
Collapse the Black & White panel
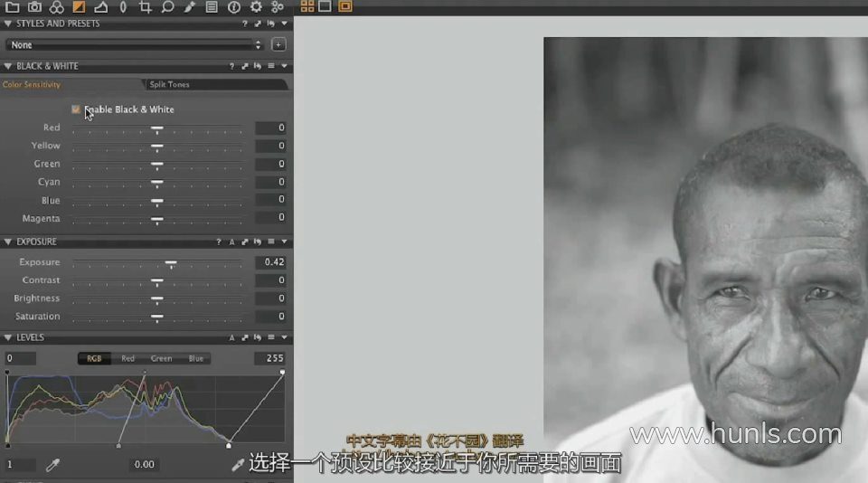tap(8, 66)
